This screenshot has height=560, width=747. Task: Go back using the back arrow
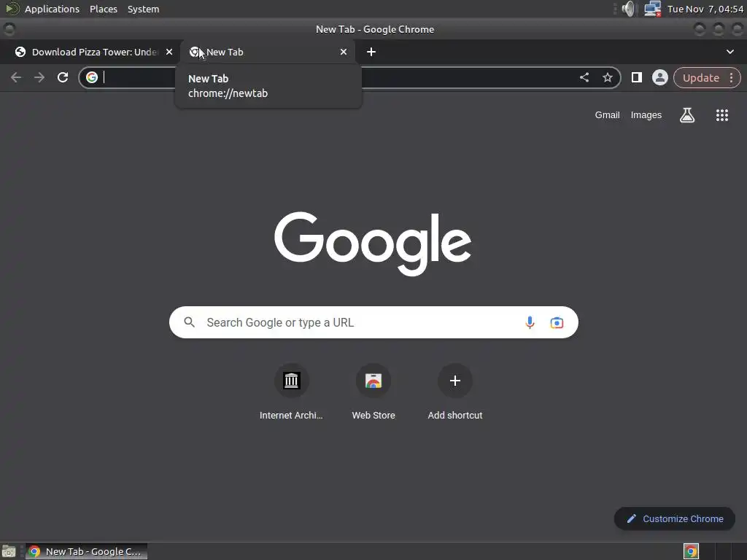coord(16,77)
